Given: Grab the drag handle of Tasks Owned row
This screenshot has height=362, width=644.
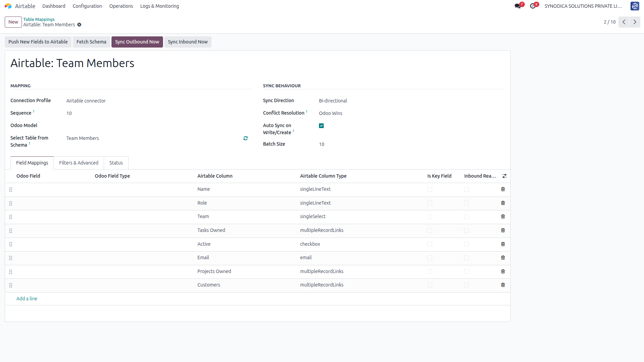Looking at the screenshot, I should pyautogui.click(x=11, y=231).
